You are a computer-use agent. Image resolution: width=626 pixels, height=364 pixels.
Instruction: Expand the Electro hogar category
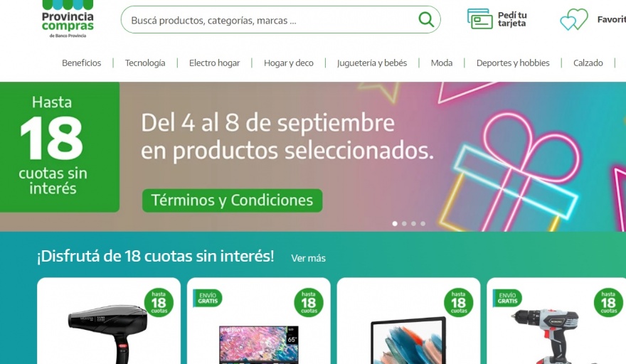[x=214, y=63]
